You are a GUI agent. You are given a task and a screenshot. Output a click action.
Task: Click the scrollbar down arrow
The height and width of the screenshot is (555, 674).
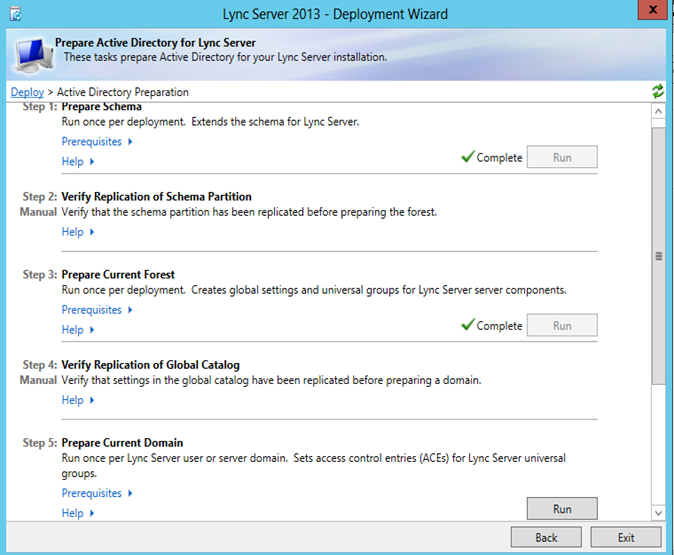(658, 512)
